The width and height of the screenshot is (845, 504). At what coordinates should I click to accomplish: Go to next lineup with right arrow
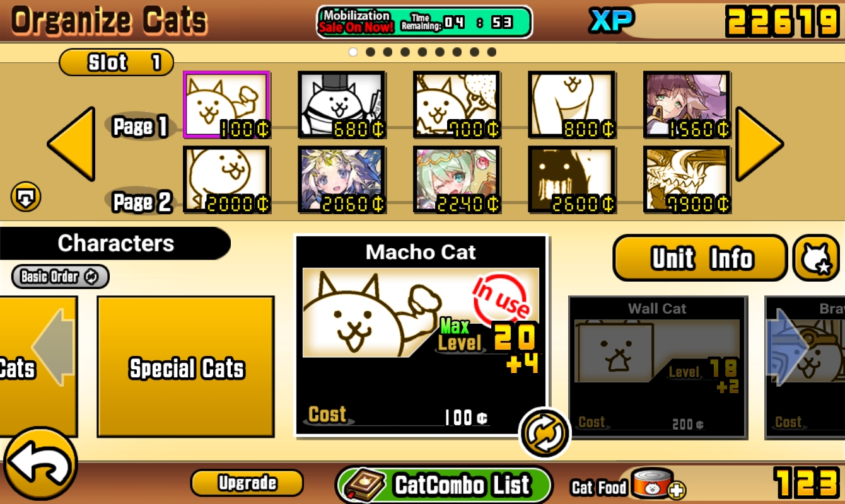point(759,144)
